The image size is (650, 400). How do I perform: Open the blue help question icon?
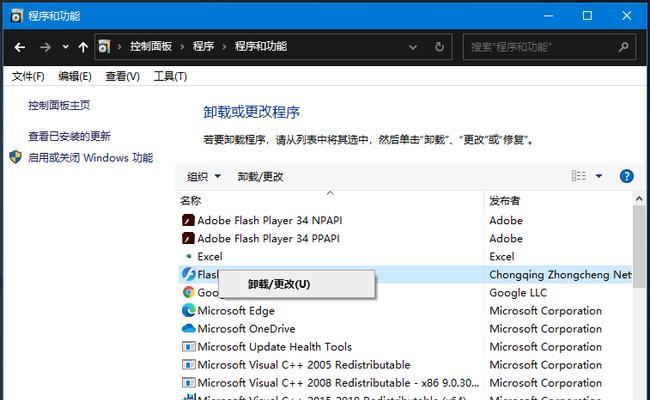tap(626, 176)
